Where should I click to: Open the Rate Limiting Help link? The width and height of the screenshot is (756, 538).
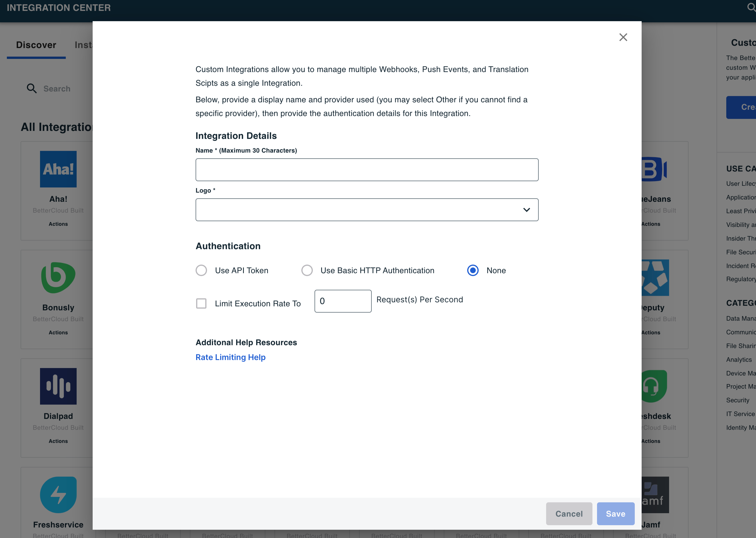pos(230,357)
